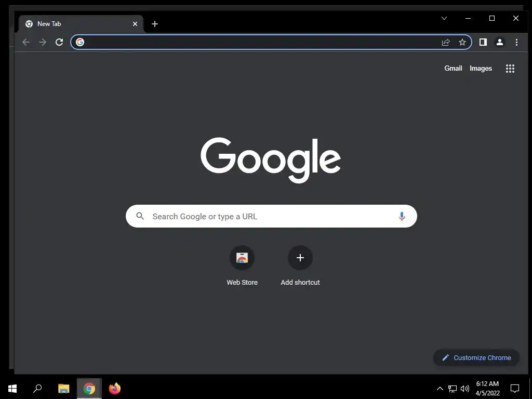The height and width of the screenshot is (399, 532).
Task: Open the Web Store shortcut
Action: [x=242, y=267]
